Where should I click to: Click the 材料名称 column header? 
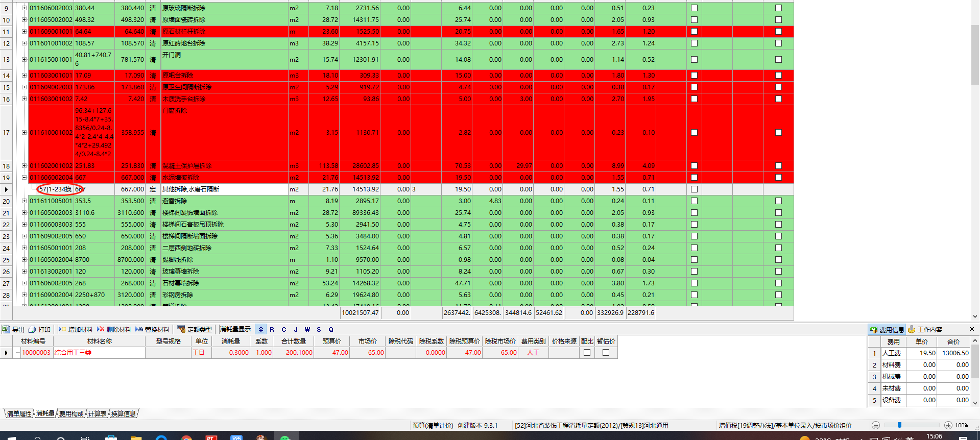100,341
